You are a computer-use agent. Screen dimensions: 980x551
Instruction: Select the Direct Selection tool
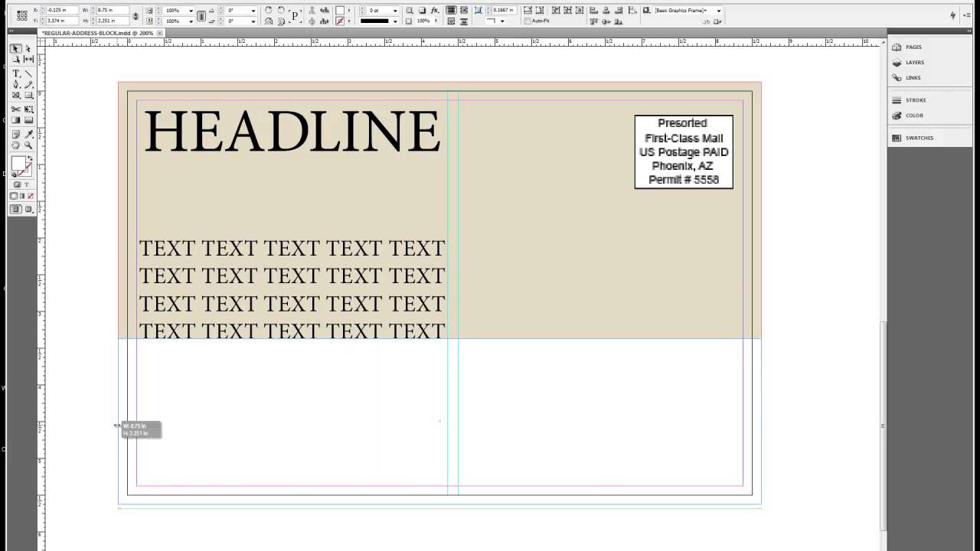tap(28, 48)
